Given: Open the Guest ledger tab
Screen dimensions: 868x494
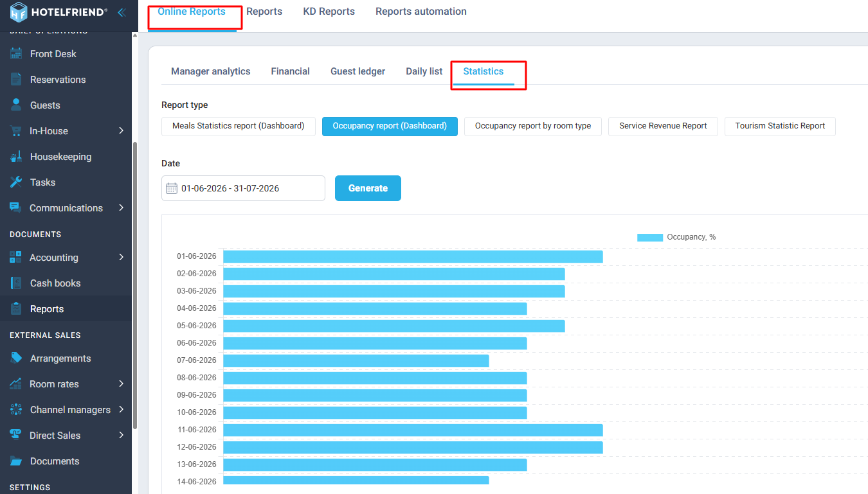Looking at the screenshot, I should click(358, 71).
